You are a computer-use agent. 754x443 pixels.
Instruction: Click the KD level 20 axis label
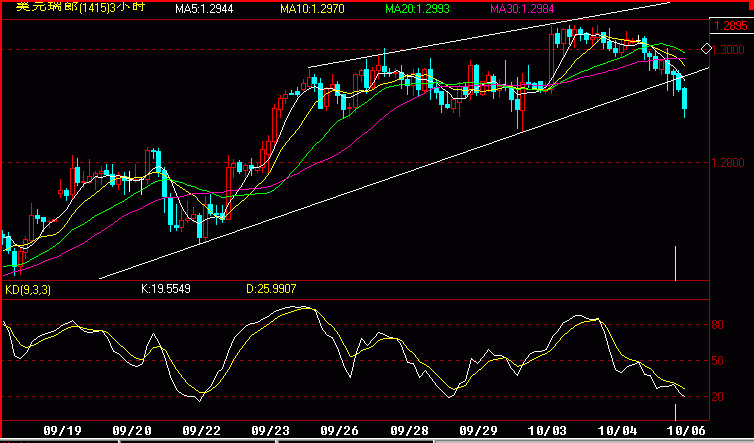717,397
